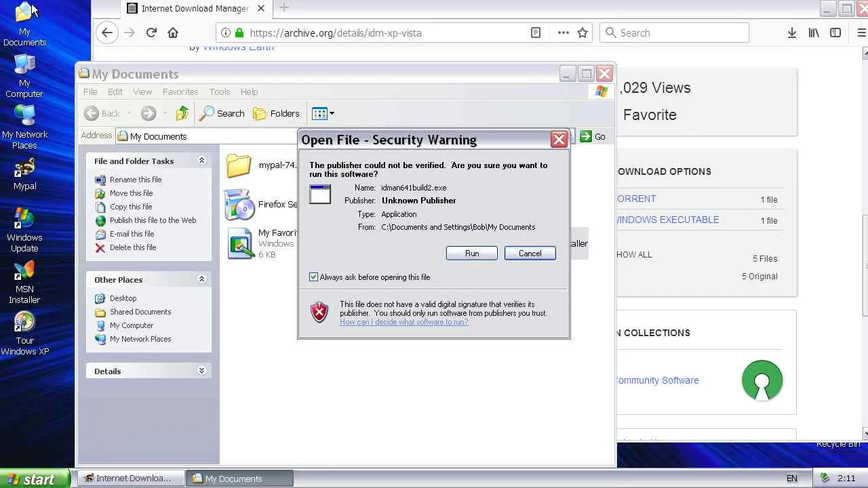This screenshot has height=488, width=868.
Task: Open the Favorites menu in My Documents
Action: (x=180, y=91)
